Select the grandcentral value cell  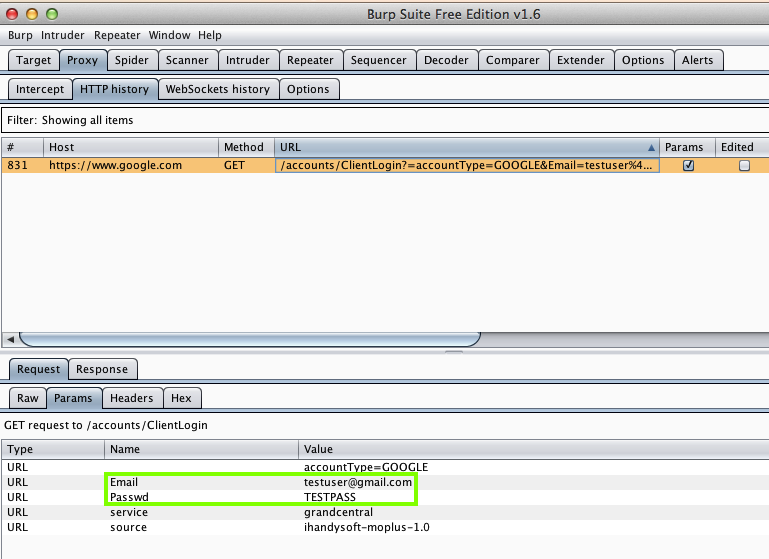(338, 512)
